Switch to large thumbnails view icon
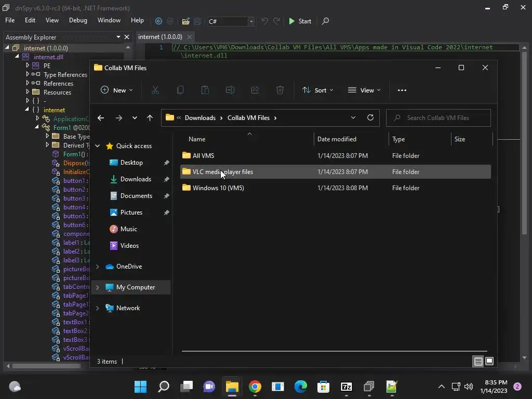The image size is (532, 399). point(489,362)
